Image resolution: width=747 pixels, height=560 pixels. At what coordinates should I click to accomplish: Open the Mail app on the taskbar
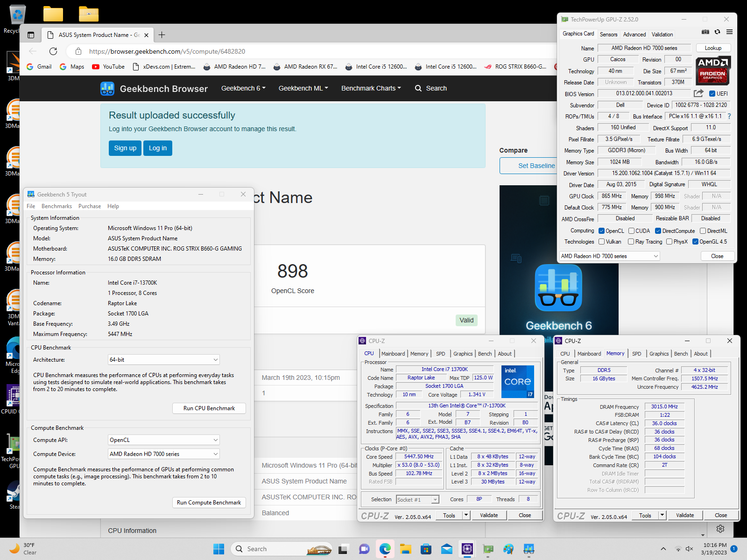447,549
